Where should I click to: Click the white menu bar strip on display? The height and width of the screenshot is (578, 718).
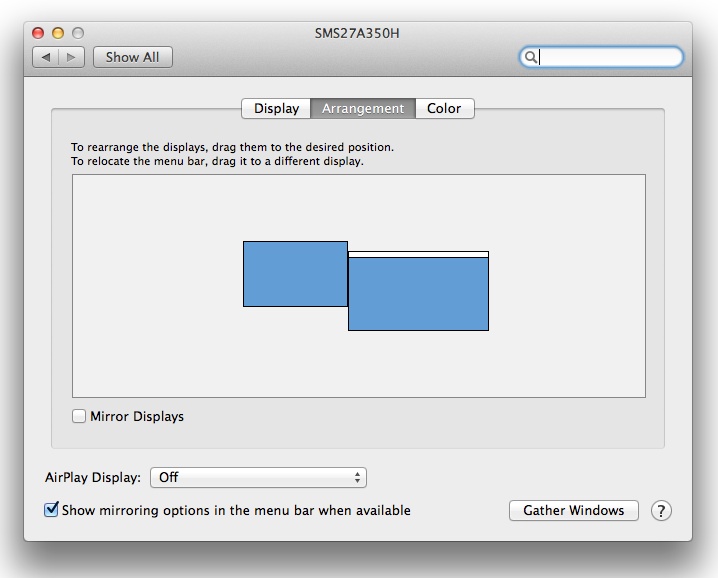(x=418, y=255)
